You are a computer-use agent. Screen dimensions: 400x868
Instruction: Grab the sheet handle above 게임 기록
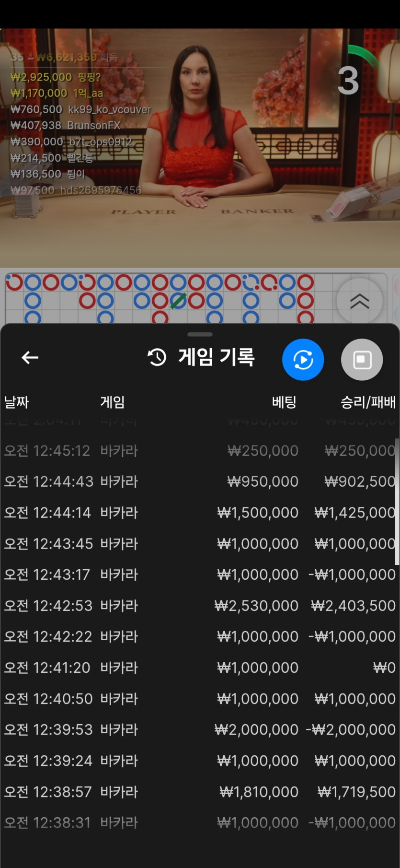pyautogui.click(x=200, y=334)
